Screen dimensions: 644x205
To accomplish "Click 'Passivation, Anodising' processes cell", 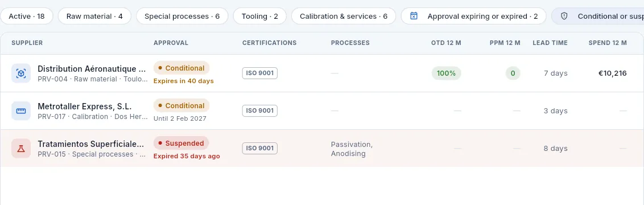I will (352, 149).
